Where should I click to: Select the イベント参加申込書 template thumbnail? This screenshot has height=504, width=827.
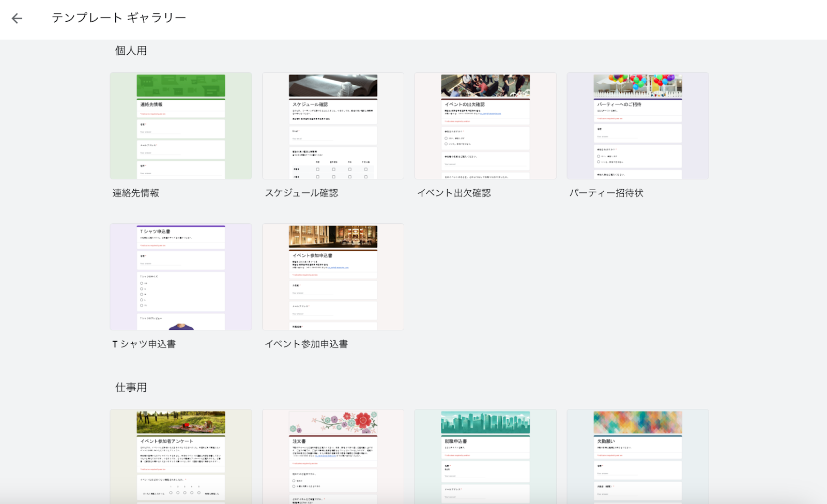tap(333, 277)
